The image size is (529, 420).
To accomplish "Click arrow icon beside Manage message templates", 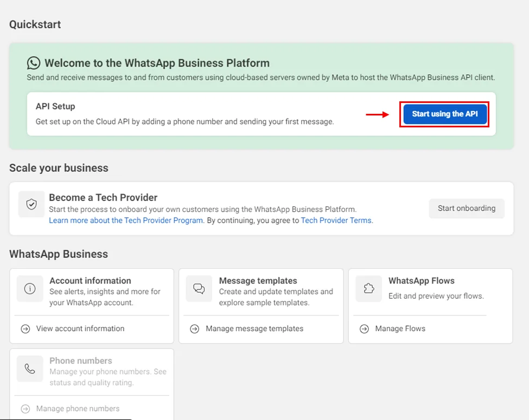I will click(195, 328).
